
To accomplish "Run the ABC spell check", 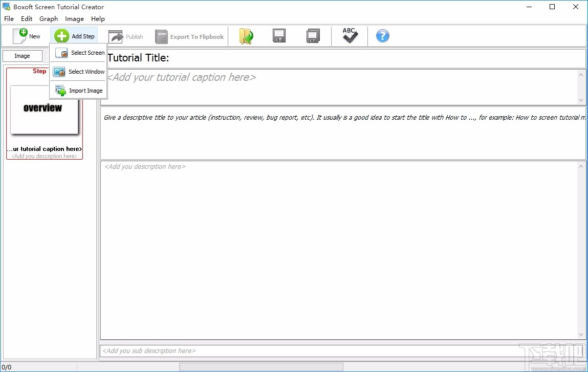I will click(350, 36).
